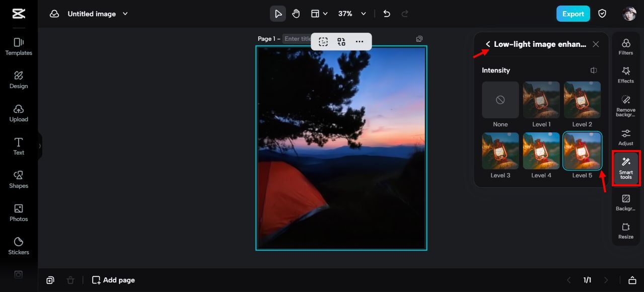
Task: Open the user profile avatar
Action: [629, 14]
